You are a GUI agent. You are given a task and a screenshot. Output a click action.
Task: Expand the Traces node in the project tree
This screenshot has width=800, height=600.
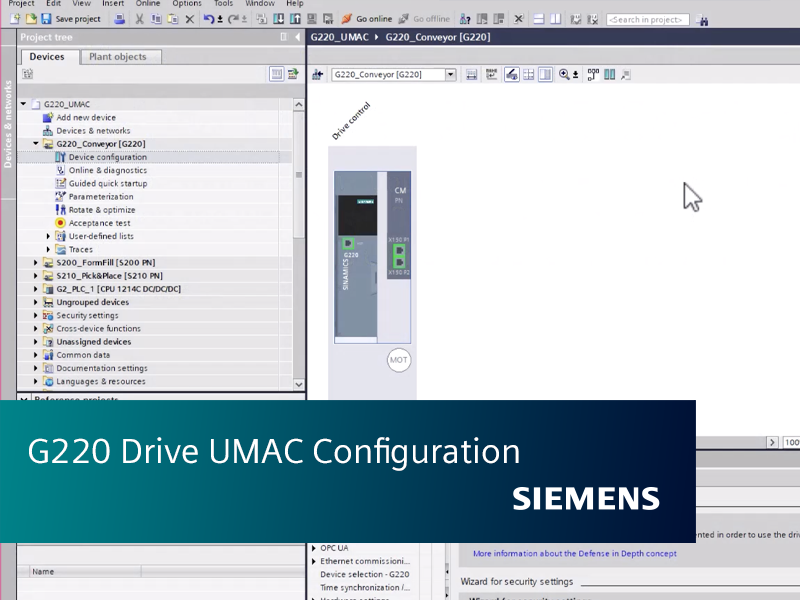tap(47, 249)
